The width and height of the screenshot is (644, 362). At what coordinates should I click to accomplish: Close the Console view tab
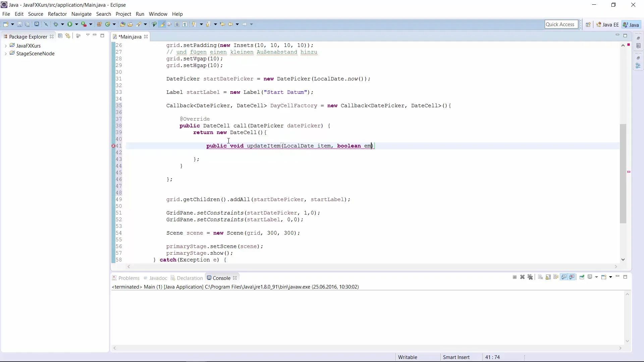coord(235,278)
